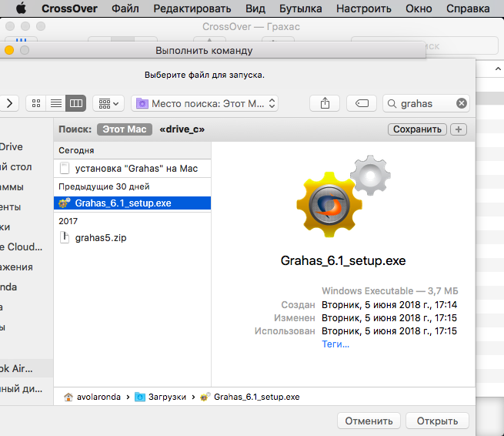Set search scope to Этот Mac

pyautogui.click(x=125, y=129)
